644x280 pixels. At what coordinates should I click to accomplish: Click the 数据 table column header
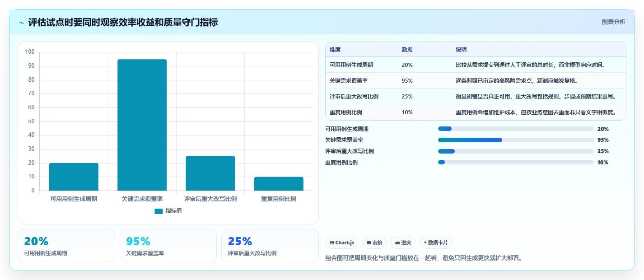(407, 50)
